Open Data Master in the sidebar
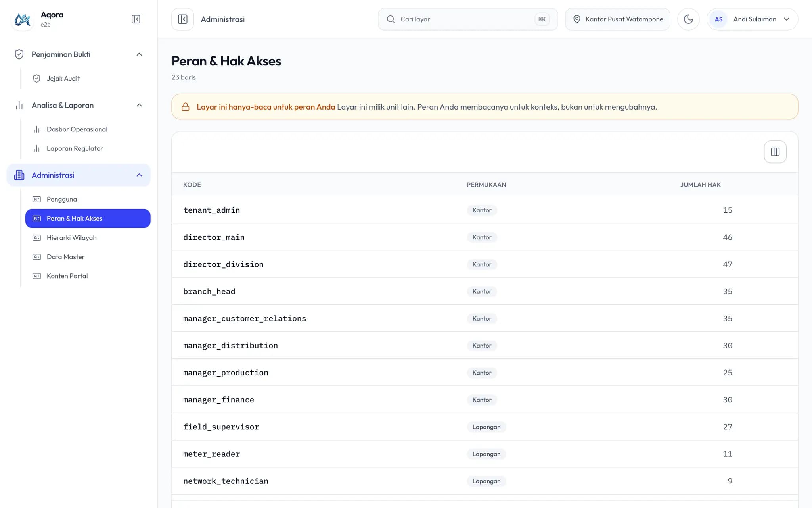The image size is (812, 508). pyautogui.click(x=88, y=257)
